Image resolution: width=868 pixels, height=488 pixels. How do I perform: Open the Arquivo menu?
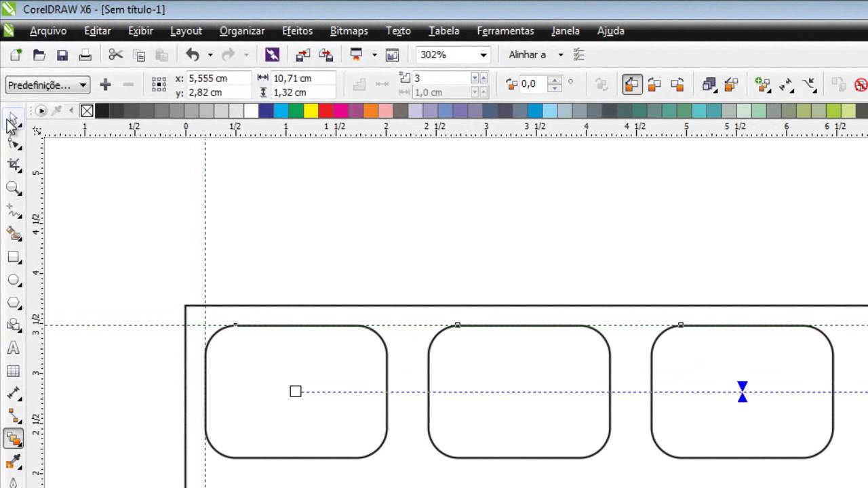click(48, 30)
